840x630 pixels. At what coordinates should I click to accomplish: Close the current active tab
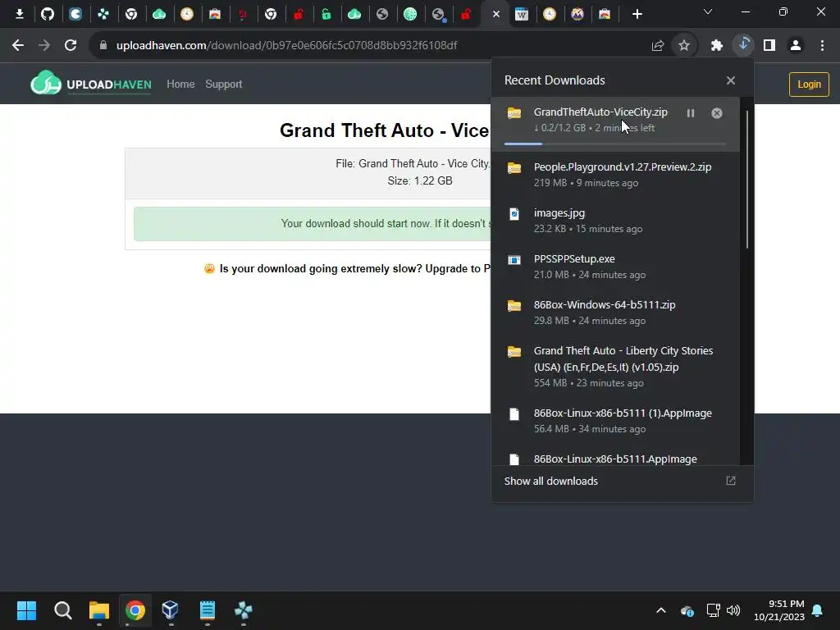pyautogui.click(x=496, y=14)
